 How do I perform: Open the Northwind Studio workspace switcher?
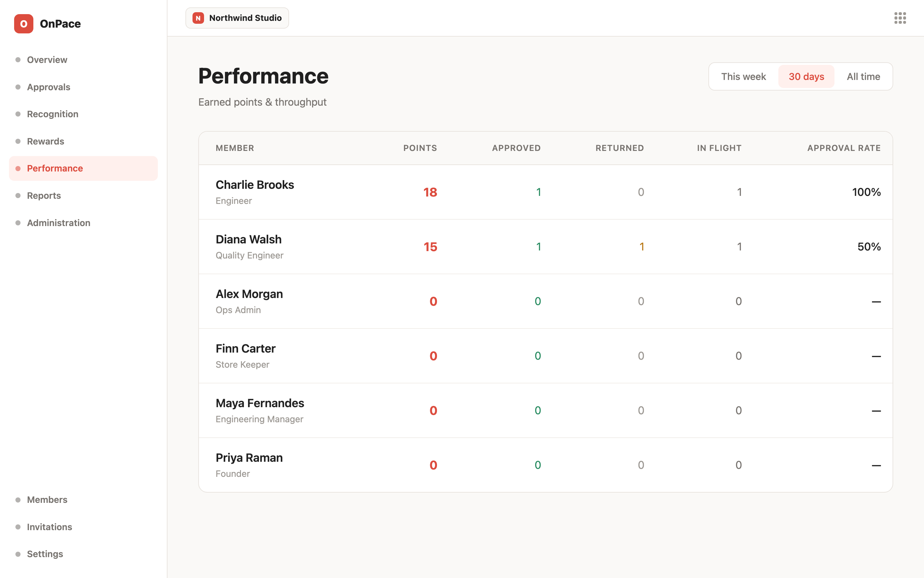pyautogui.click(x=237, y=18)
